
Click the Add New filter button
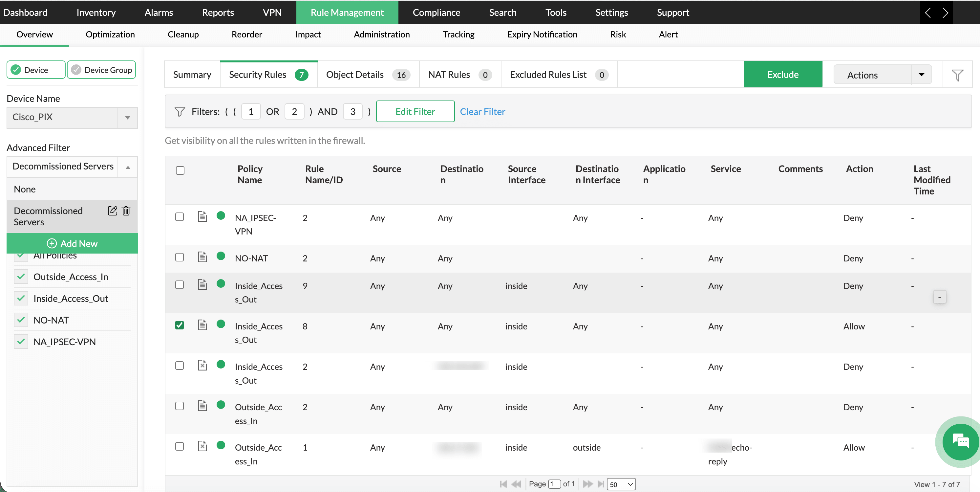(x=72, y=243)
